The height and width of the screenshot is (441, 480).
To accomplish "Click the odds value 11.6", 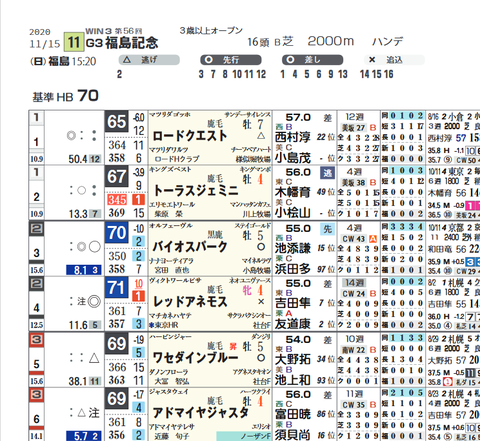I will [x=78, y=325].
